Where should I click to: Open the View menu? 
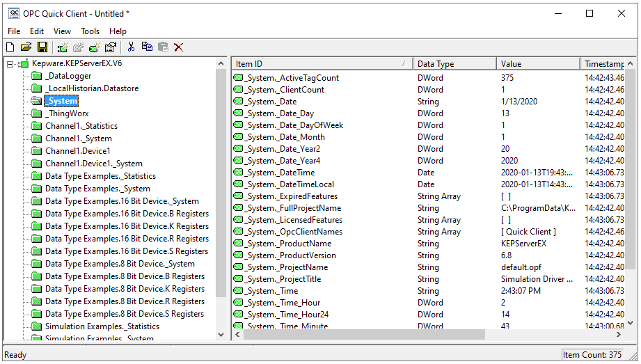(62, 31)
